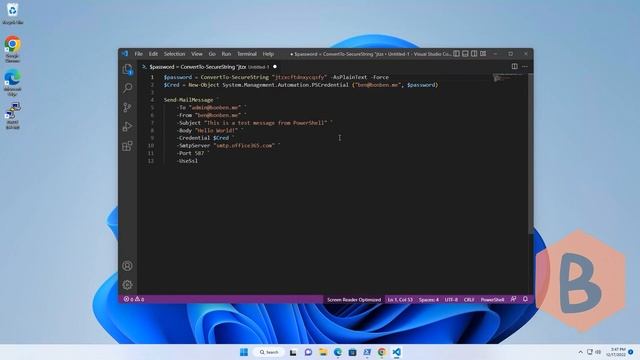
Task: Change the end of line sequence CRLF
Action: [x=469, y=300]
